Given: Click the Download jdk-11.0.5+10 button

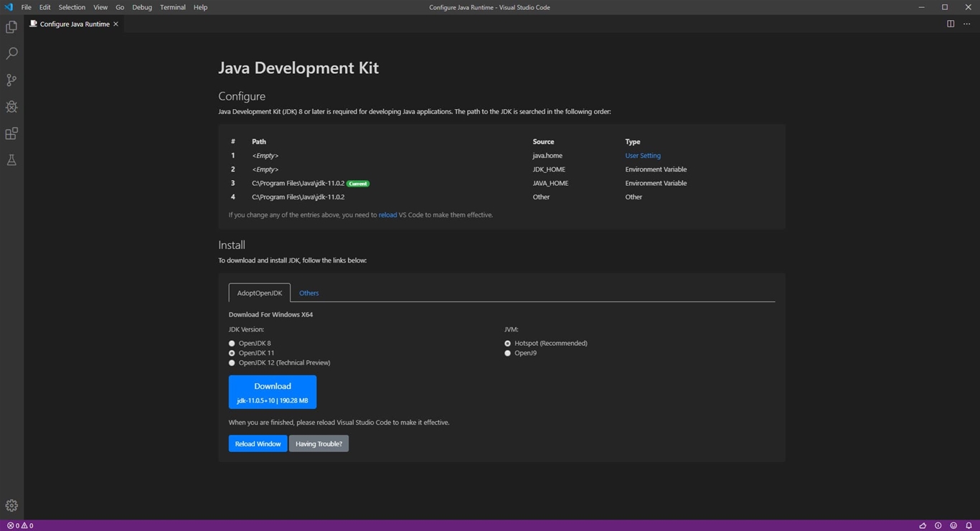Looking at the screenshot, I should (x=272, y=391).
